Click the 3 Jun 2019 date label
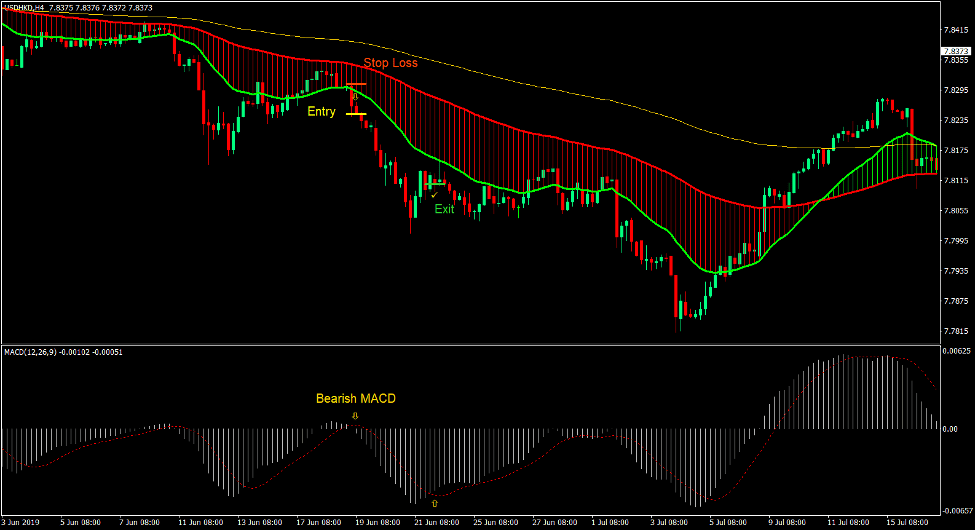This screenshot has height=531, width=977. point(22,523)
